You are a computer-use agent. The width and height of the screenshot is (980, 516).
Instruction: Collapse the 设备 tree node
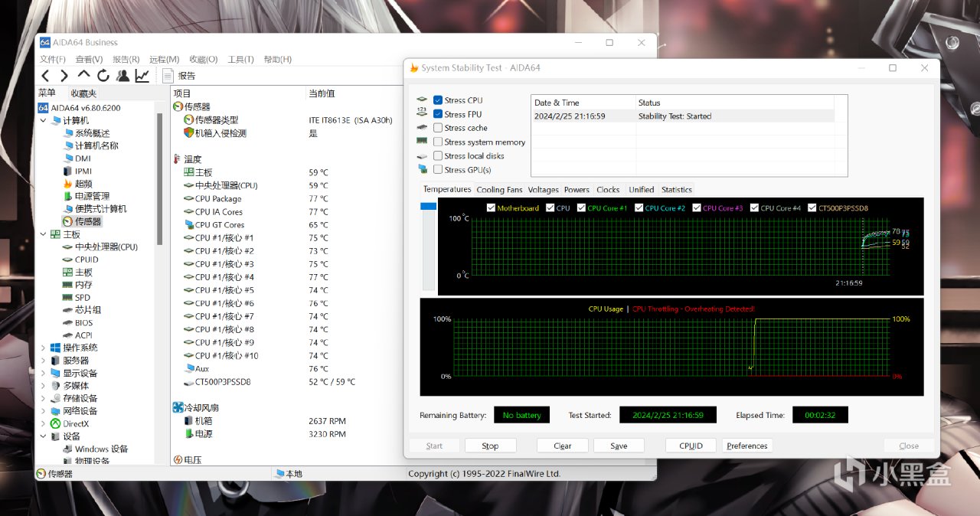point(43,436)
